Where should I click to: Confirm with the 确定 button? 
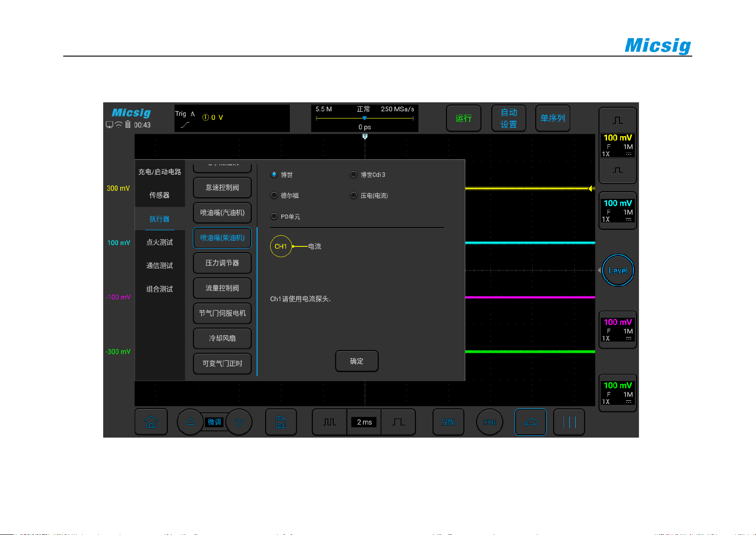pyautogui.click(x=357, y=361)
